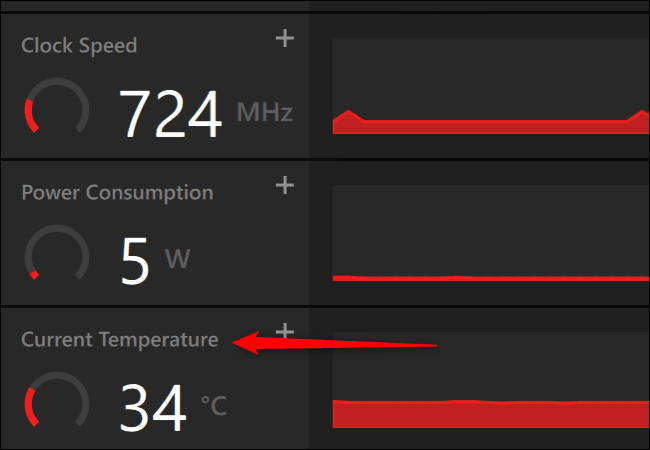Expand the Power Consumption plus icon
Screen dimensions: 650x450
pos(285,185)
